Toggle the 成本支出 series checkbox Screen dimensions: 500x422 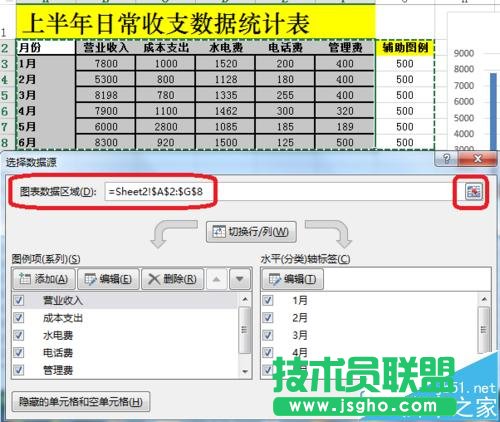pyautogui.click(x=19, y=318)
